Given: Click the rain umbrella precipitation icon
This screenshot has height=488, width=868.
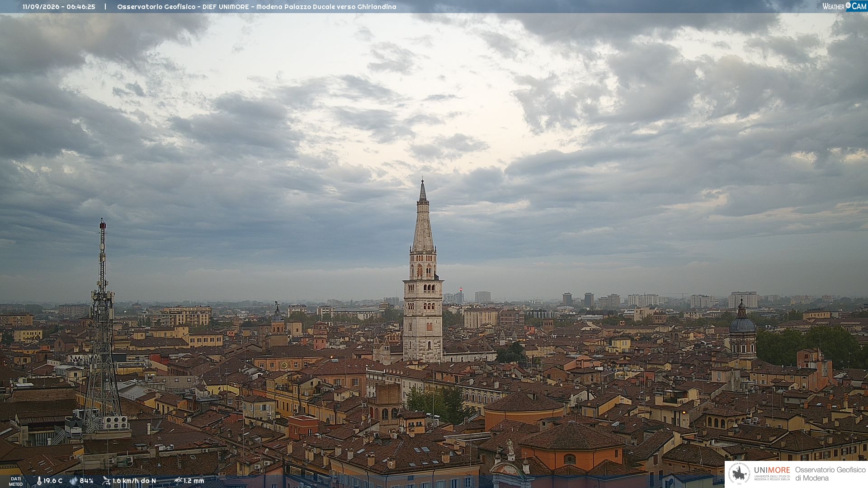Looking at the screenshot, I should pyautogui.click(x=178, y=481).
